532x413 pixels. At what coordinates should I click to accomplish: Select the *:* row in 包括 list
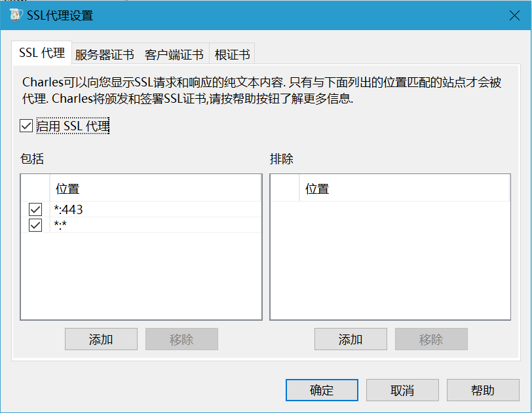[x=141, y=225]
